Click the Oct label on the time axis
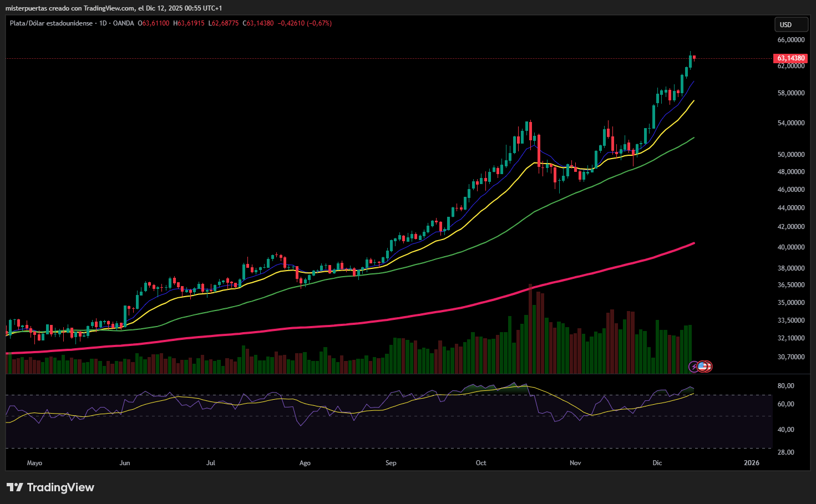The image size is (816, 504). point(481,463)
